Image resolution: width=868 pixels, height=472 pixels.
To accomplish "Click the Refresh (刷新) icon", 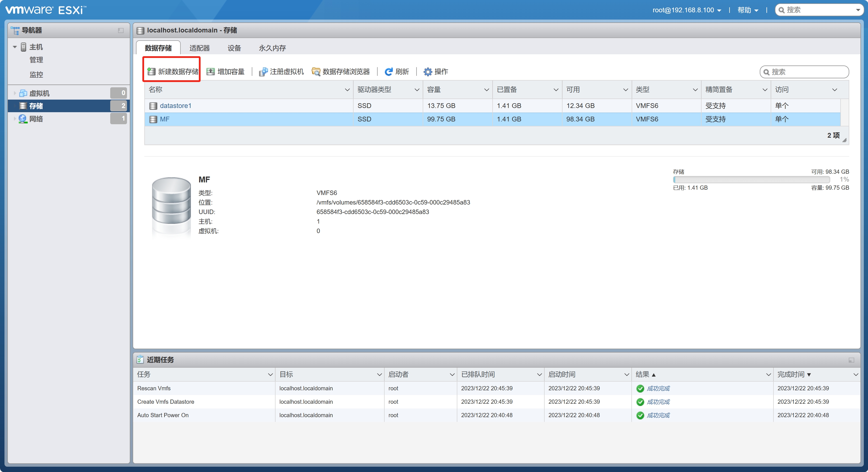I will tap(389, 71).
